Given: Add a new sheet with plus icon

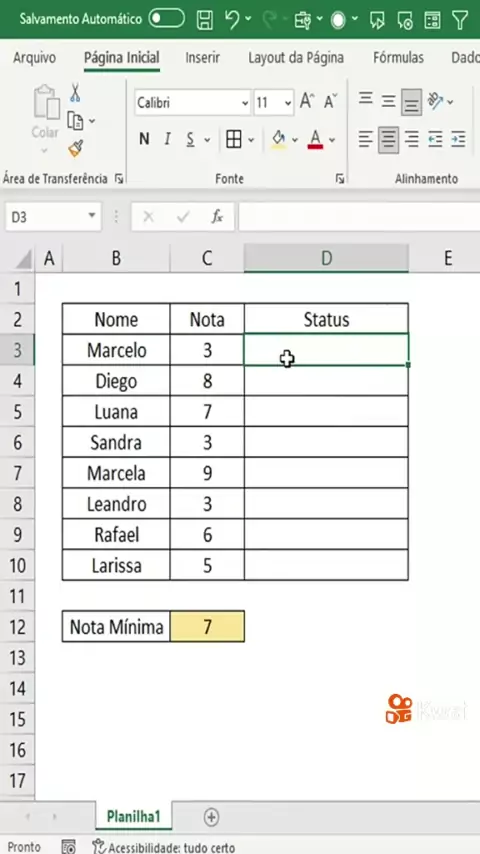Looking at the screenshot, I should (x=211, y=817).
